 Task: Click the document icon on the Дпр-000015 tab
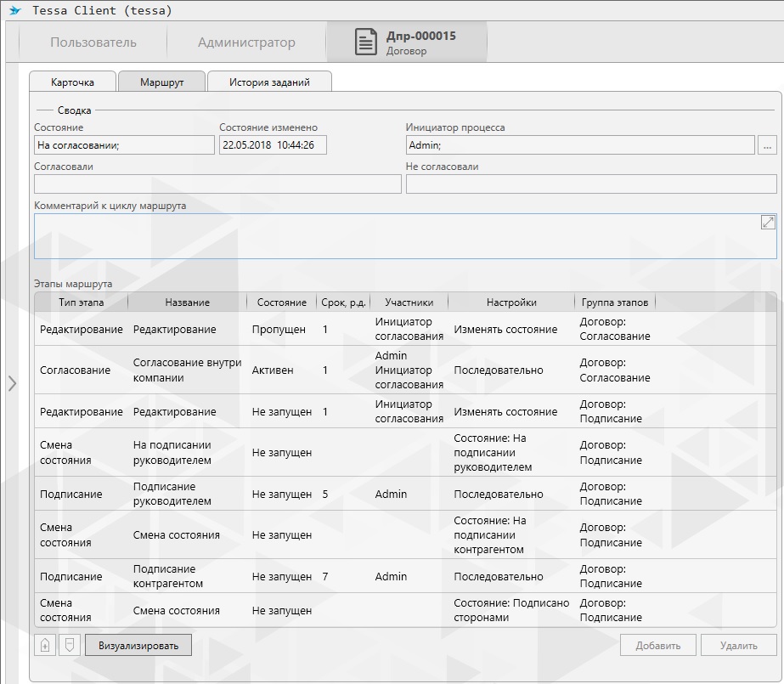click(366, 42)
